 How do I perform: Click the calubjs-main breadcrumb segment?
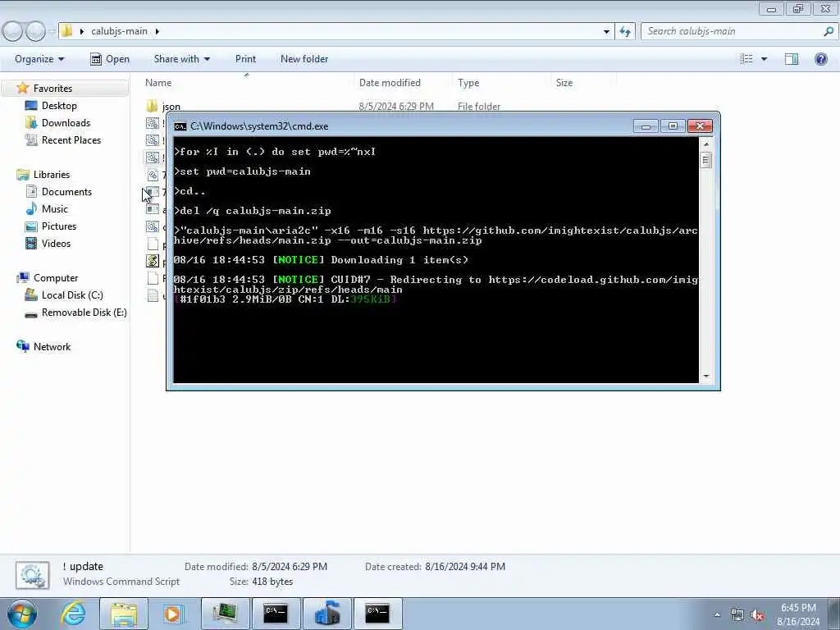[119, 31]
